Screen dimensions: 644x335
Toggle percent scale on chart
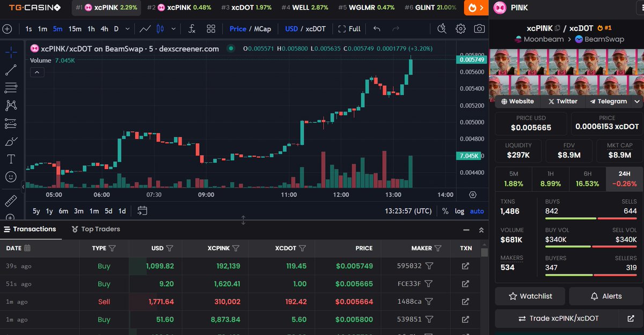pos(445,211)
